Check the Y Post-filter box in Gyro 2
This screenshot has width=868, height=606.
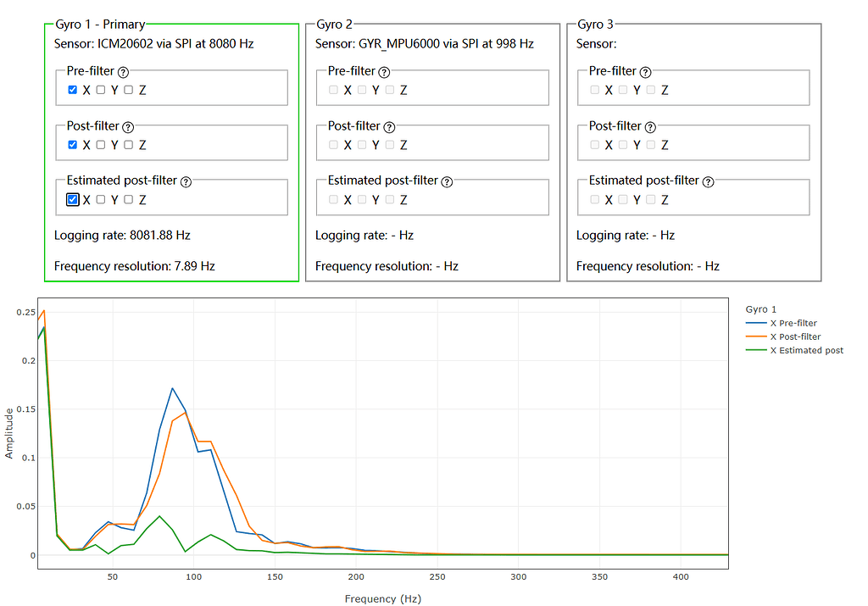click(362, 144)
